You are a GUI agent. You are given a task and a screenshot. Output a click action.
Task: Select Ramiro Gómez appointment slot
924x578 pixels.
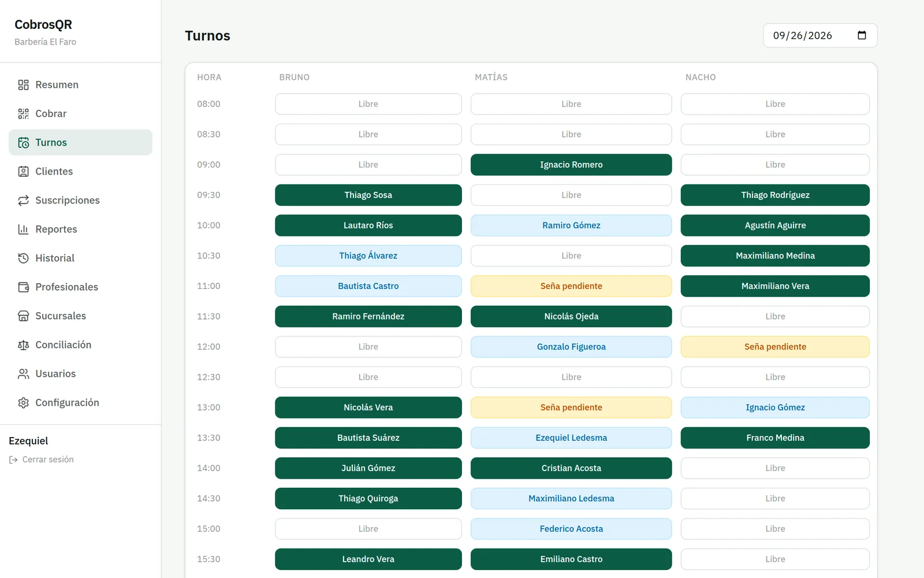coord(571,225)
